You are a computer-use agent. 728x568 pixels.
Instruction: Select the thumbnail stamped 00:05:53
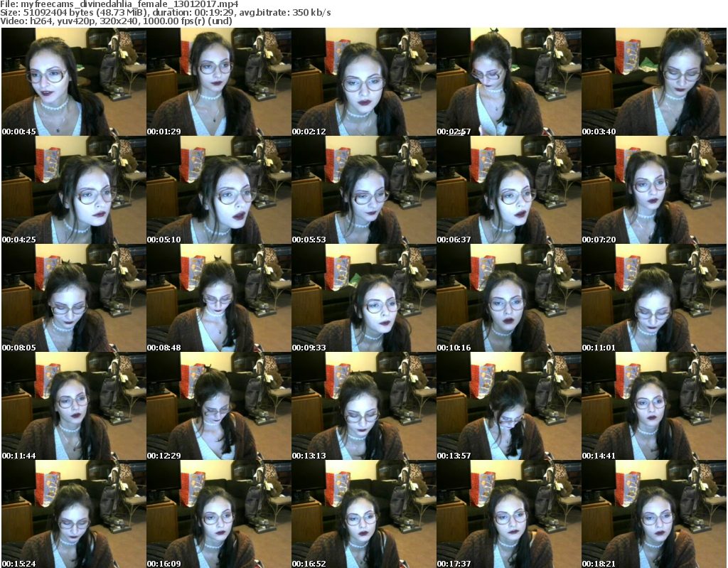tap(363, 190)
